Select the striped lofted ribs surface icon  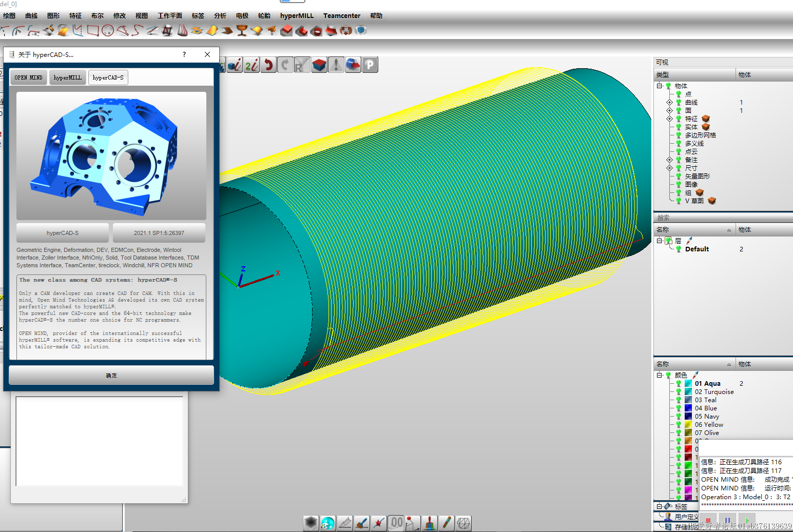[182, 31]
